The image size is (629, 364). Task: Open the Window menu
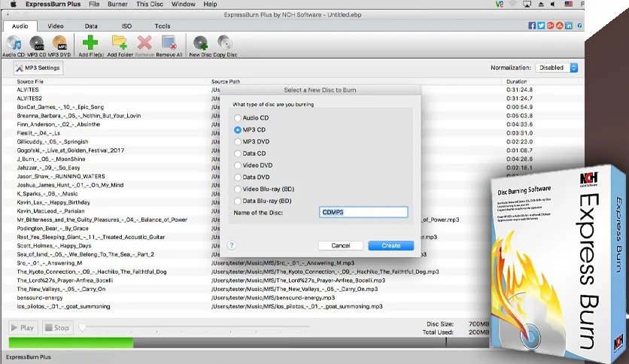click(x=184, y=4)
